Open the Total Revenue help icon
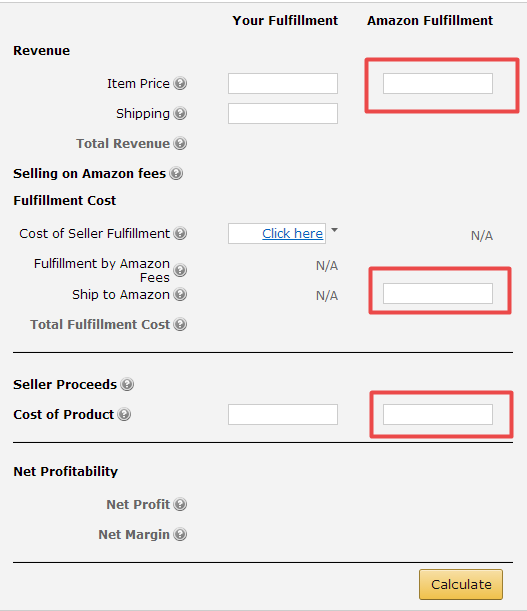The width and height of the screenshot is (527, 611). tap(180, 143)
